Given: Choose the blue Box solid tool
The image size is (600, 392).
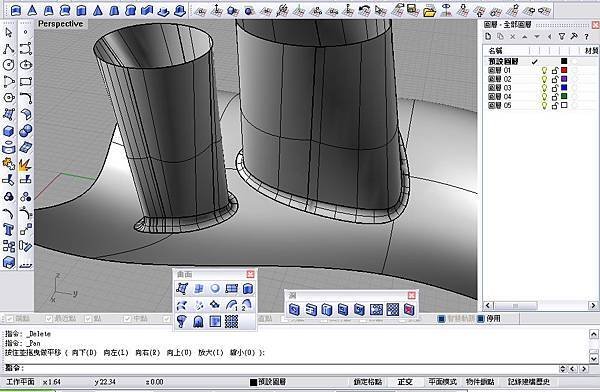Looking at the screenshot, I should 8,131.
